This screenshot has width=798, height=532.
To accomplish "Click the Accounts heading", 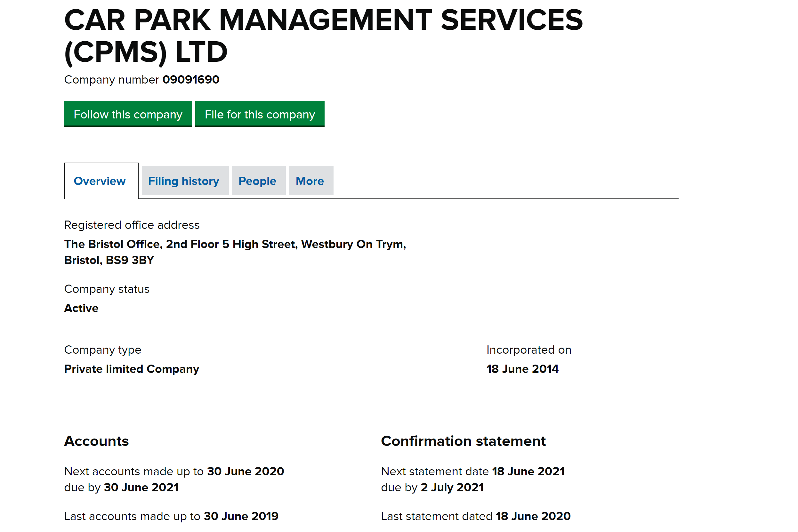I will tap(96, 441).
